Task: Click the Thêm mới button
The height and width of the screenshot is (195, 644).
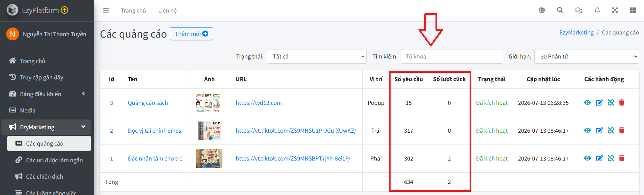Action: 191,34
